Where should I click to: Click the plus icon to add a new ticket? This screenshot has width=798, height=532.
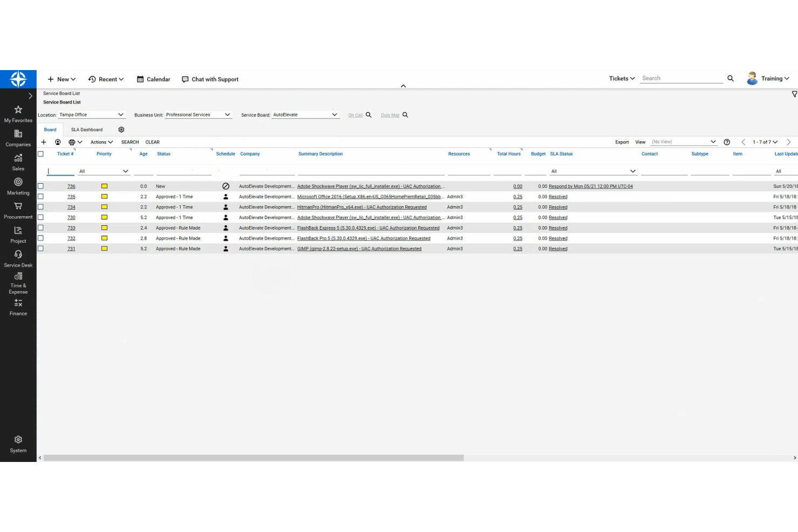pos(44,142)
